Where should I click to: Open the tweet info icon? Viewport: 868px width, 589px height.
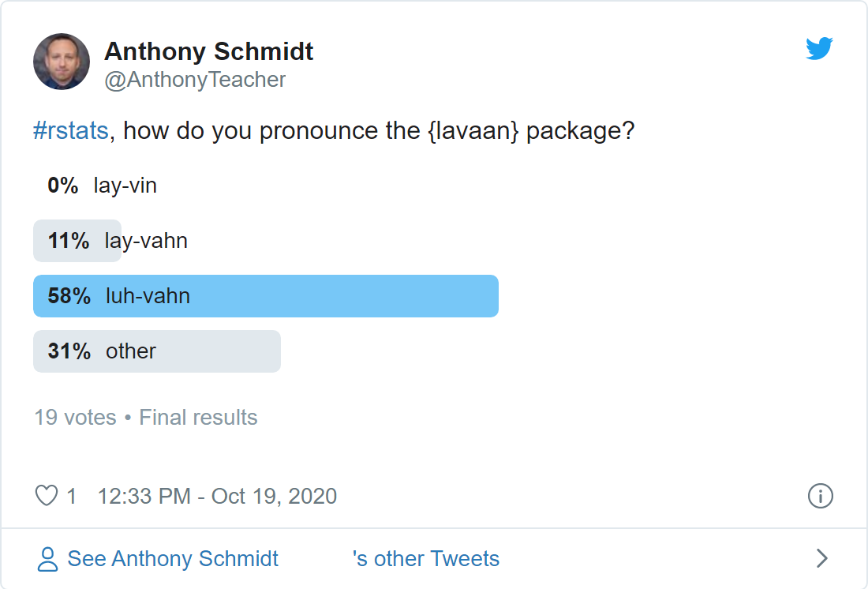(820, 496)
